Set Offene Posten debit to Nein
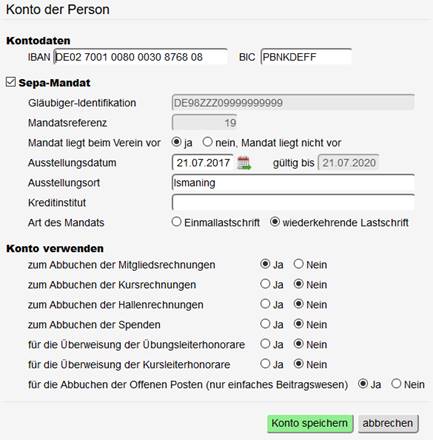This screenshot has height=440, width=433. 396,384
